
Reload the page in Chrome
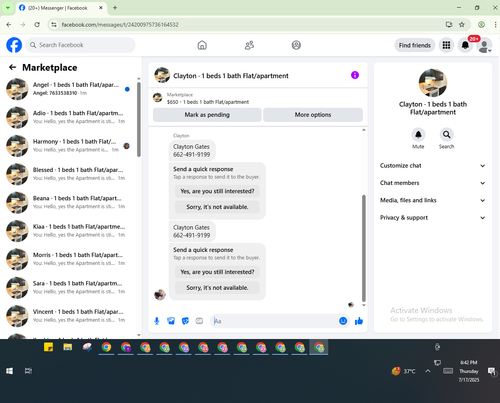point(37,25)
